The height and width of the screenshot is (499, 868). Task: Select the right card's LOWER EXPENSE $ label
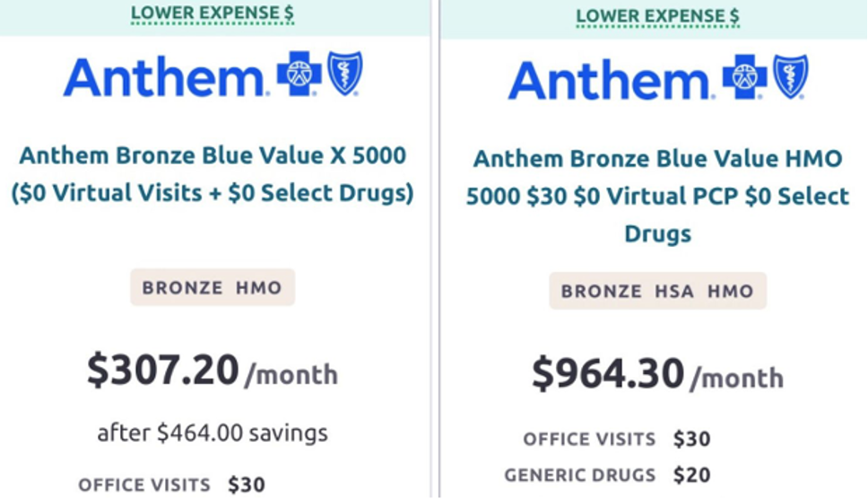pyautogui.click(x=657, y=15)
